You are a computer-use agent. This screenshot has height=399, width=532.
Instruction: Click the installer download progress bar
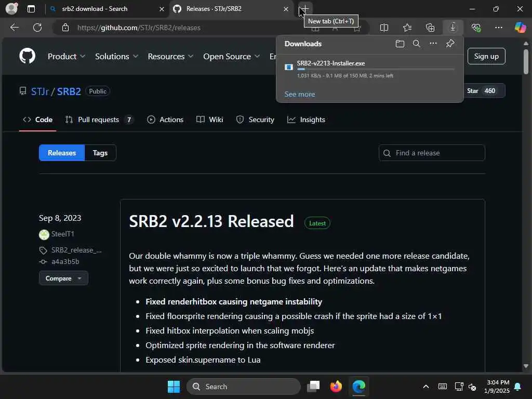click(376, 69)
